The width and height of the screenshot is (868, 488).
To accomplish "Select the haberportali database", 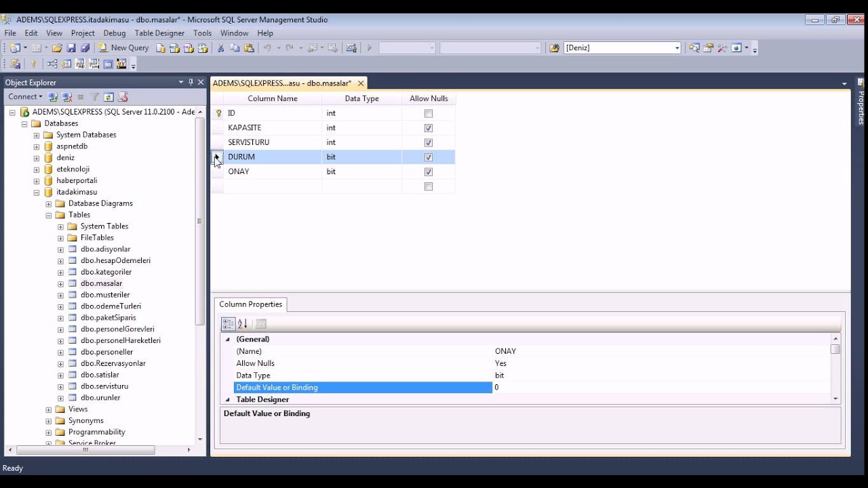I will click(77, 181).
